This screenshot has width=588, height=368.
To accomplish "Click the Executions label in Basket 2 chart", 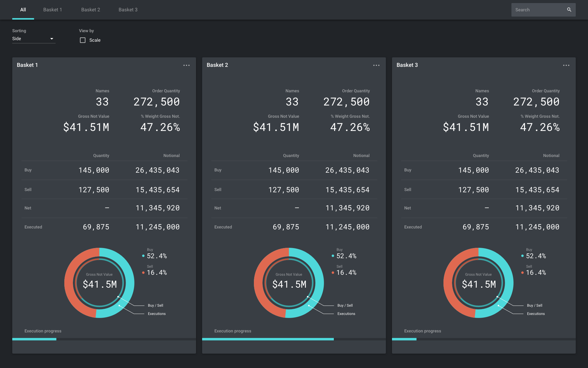I will [346, 314].
